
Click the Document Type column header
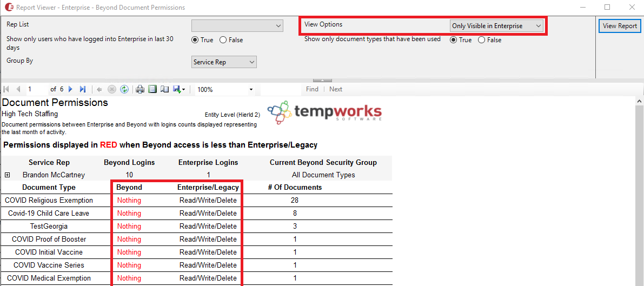49,188
